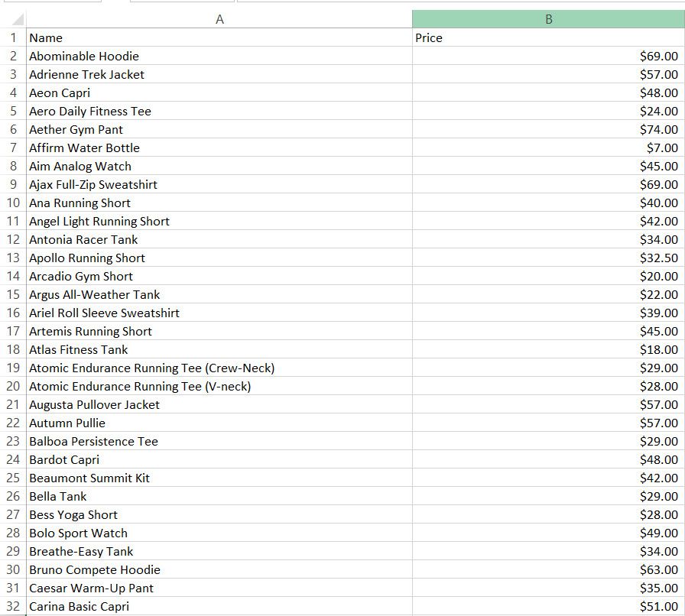Select Aero Daily Fitness Tee cell

pyautogui.click(x=219, y=111)
